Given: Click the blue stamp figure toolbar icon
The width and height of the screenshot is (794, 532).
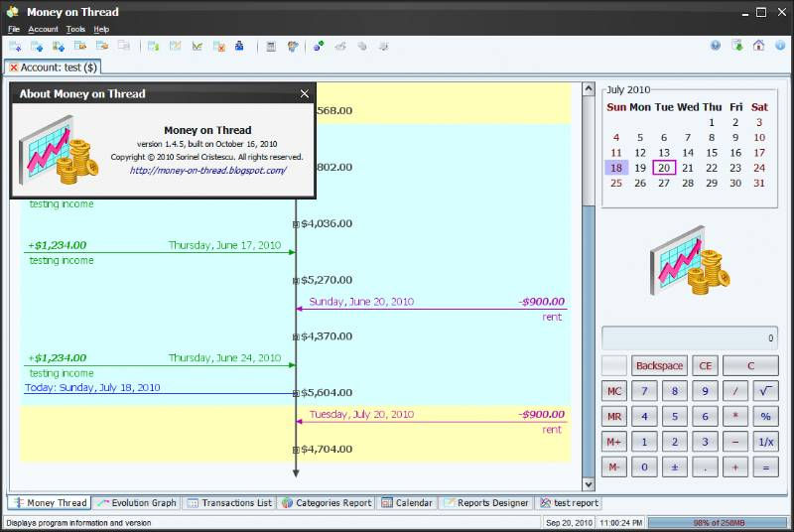Looking at the screenshot, I should coord(239,46).
